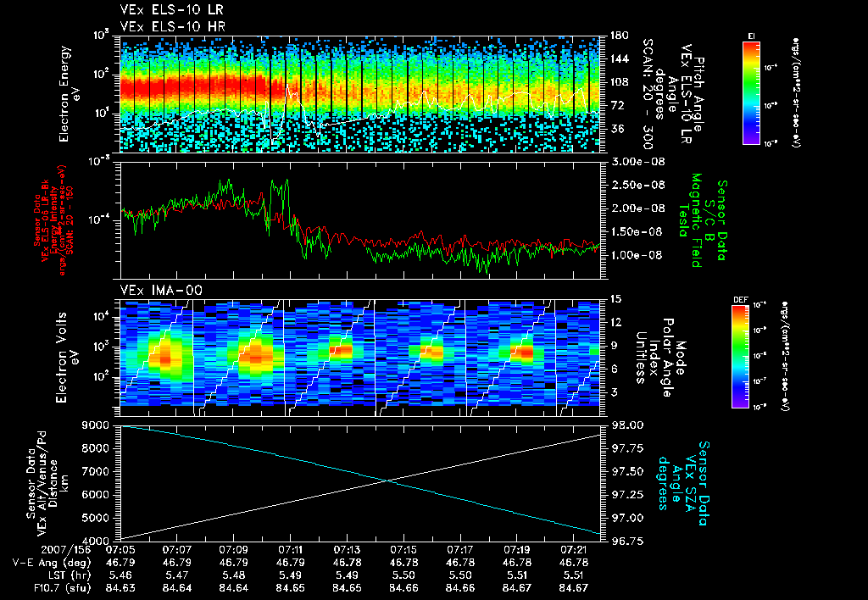The image size is (868, 600).
Task: Click the 07:05 time tick label
Action: point(120,550)
